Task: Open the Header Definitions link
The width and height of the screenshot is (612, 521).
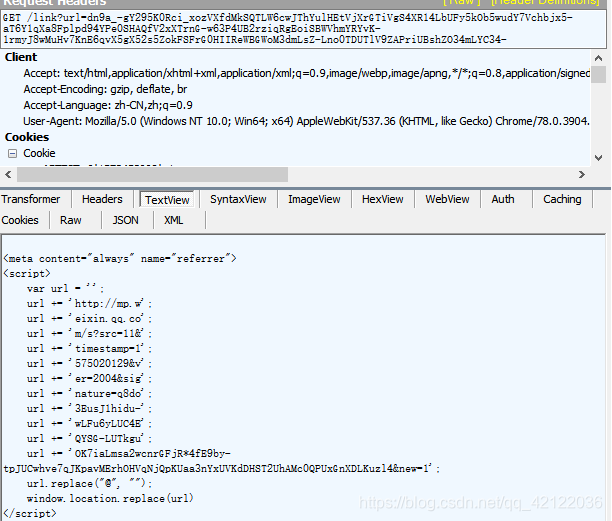Action: pos(545,2)
